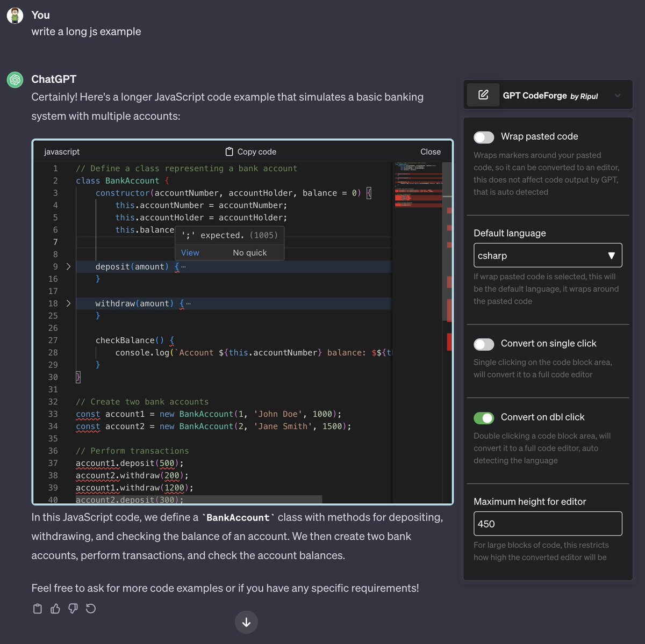645x644 pixels.
Task: Click the '// Perform transactions' comment
Action: [132, 451]
